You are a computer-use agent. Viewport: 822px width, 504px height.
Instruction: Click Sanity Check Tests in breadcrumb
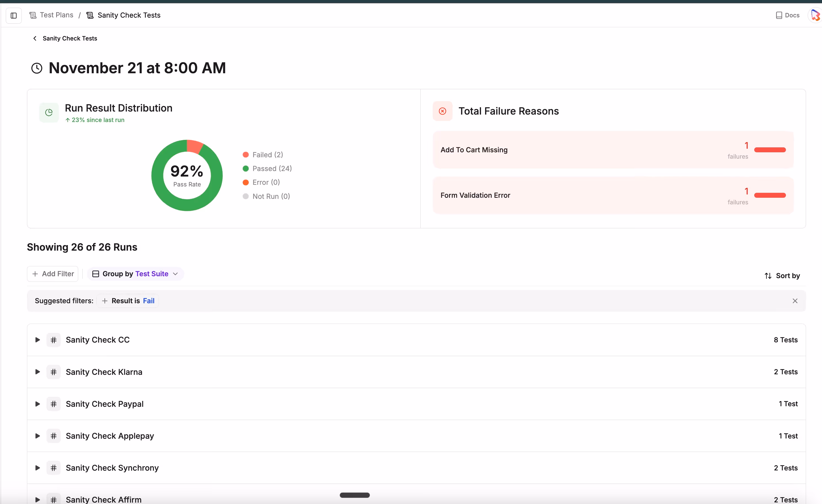pos(129,15)
